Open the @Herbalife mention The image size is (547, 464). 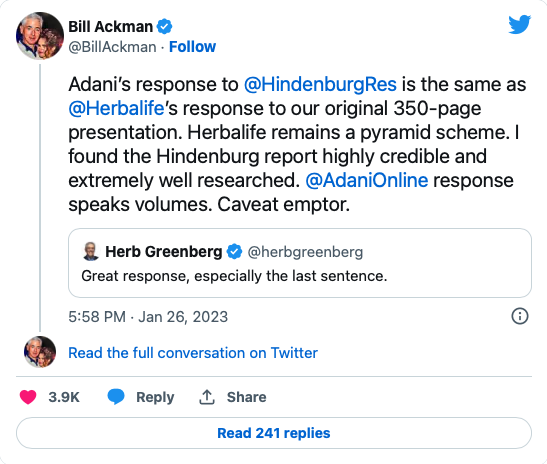tap(116, 108)
